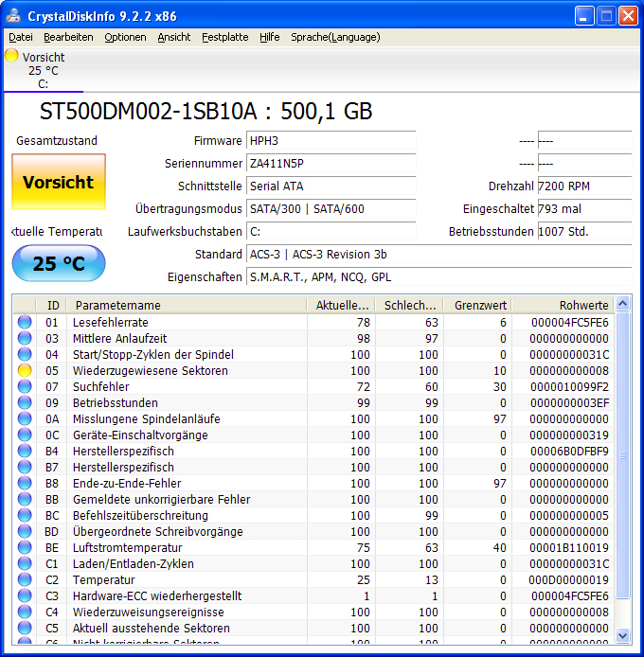Select raw value 0000010099F2 of Suchfehler
The height and width of the screenshot is (657, 644).
point(569,387)
